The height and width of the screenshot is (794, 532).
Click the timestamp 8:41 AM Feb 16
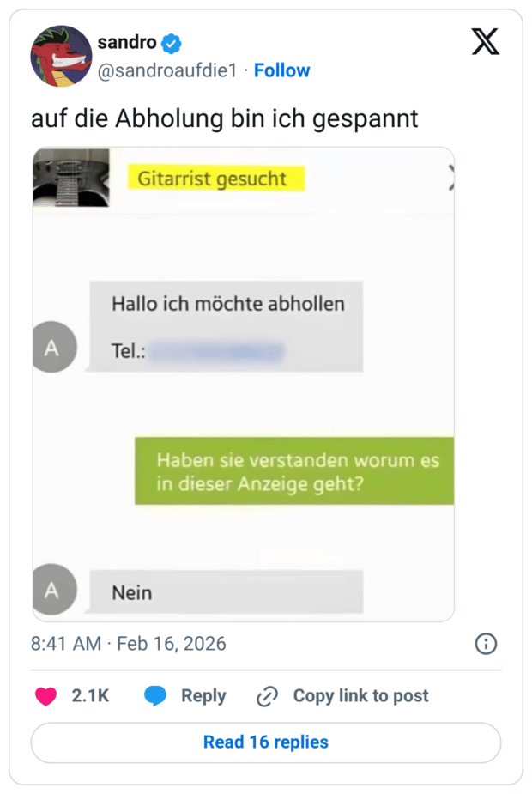pos(128,643)
